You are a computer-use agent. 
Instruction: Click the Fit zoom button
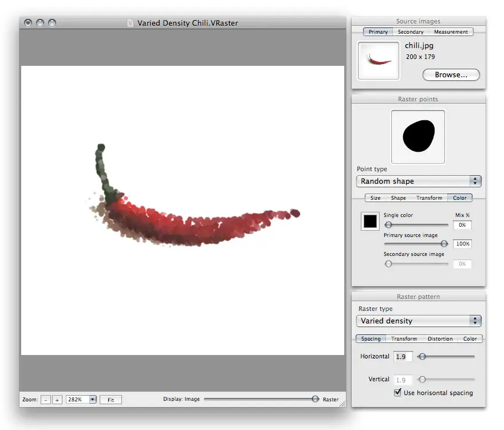111,400
